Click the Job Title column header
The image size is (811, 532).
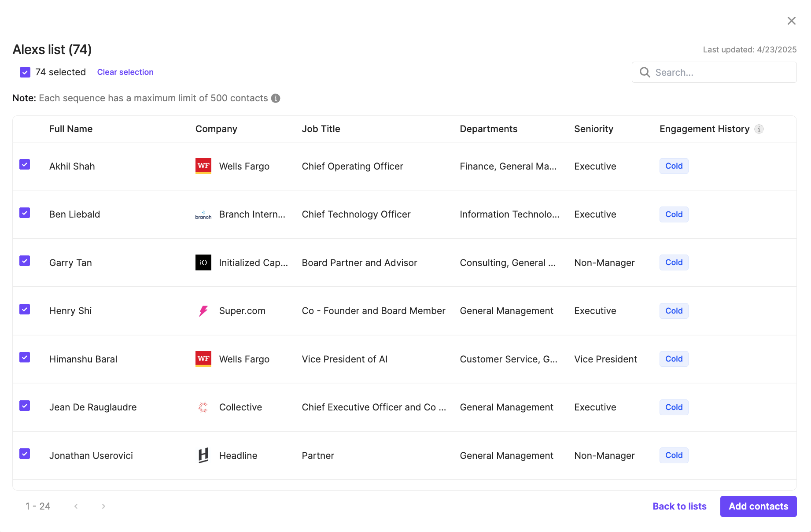tap(321, 129)
